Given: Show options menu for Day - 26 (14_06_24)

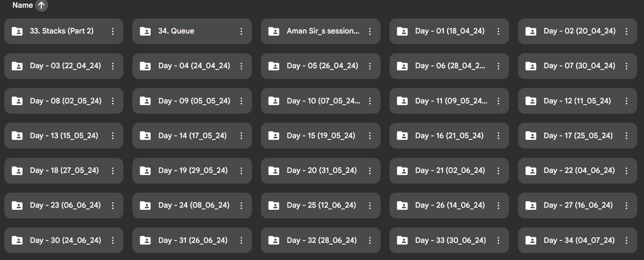Looking at the screenshot, I should 498,205.
